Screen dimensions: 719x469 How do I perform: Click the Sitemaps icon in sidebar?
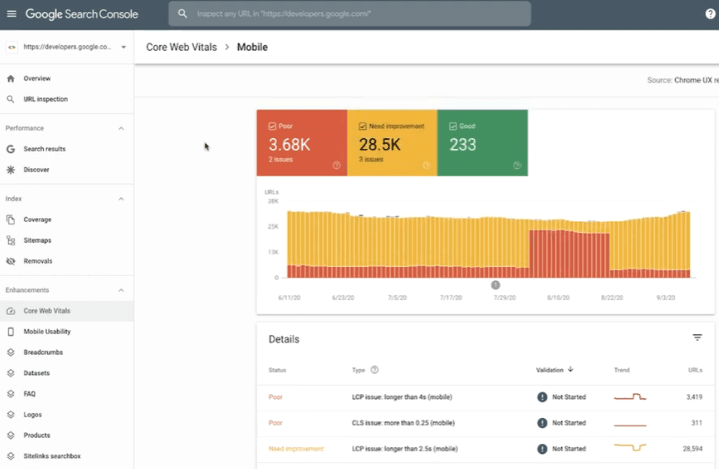coord(11,240)
